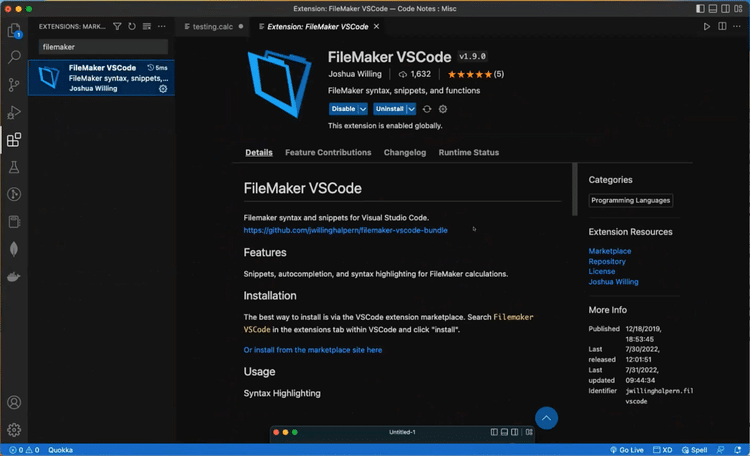Click the feedback icon in status bar
This screenshot has height=456, width=750.
pyautogui.click(x=720, y=450)
